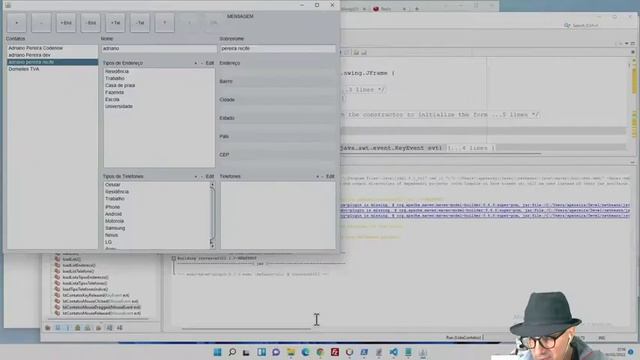Open Google Chrome from taskbar
Image resolution: width=640 pixels, height=360 pixels.
pyautogui.click(x=320, y=352)
